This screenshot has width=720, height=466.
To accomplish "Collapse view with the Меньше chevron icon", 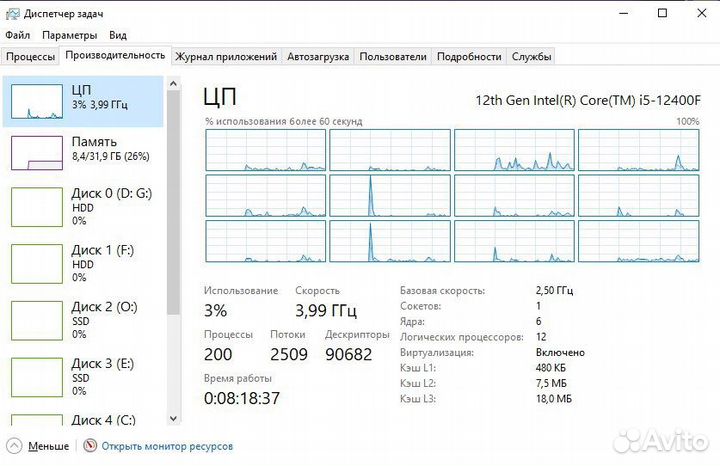I will [14, 446].
